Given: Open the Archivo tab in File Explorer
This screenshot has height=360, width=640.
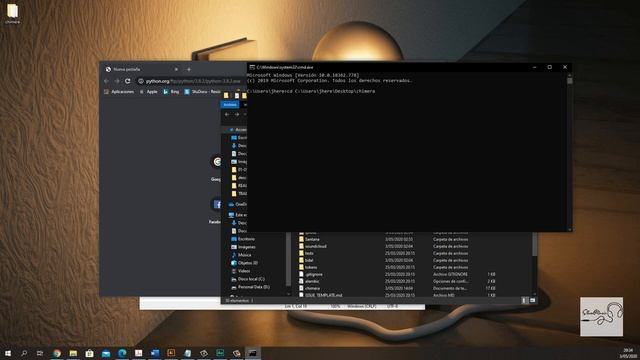Looking at the screenshot, I should [230, 105].
